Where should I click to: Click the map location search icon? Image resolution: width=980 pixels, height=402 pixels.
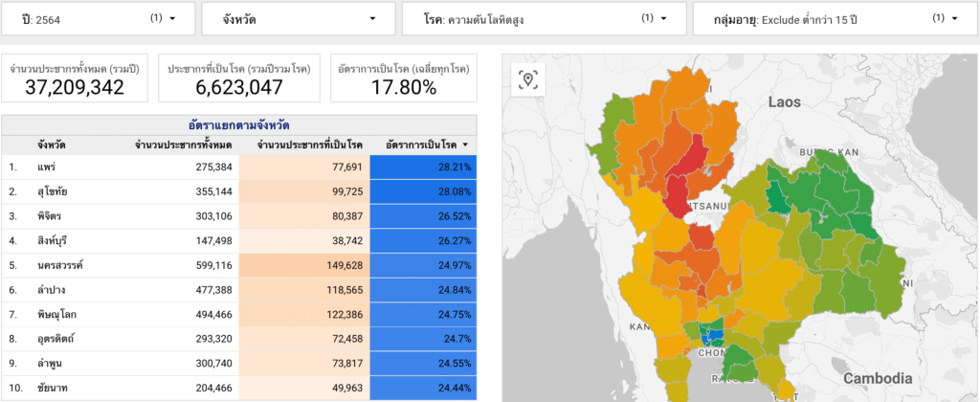[x=526, y=79]
